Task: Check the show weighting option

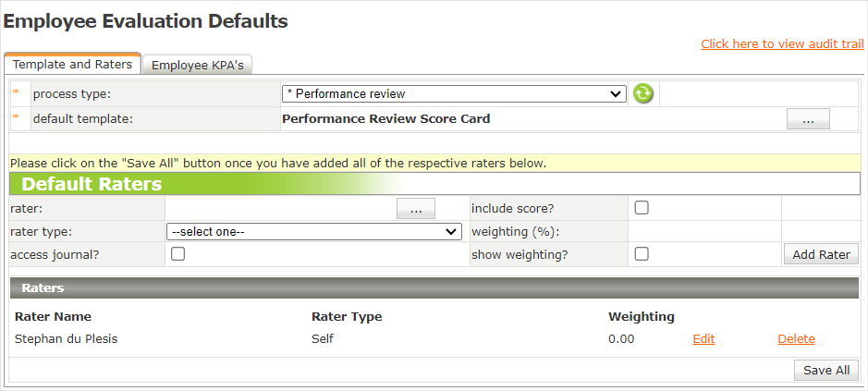Action: click(x=642, y=254)
